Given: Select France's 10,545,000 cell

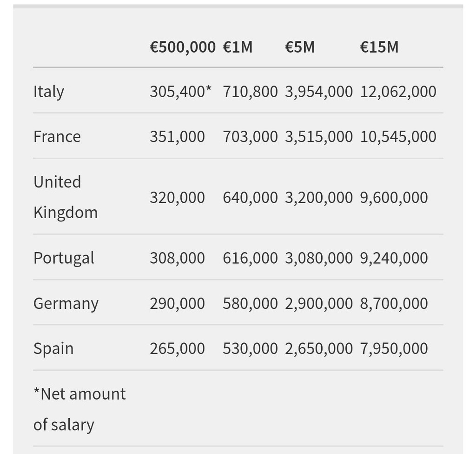Looking at the screenshot, I should pos(398,136).
